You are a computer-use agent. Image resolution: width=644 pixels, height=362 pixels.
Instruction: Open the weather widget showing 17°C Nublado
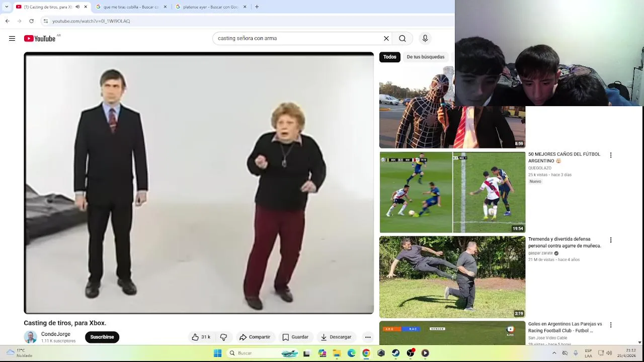20,353
